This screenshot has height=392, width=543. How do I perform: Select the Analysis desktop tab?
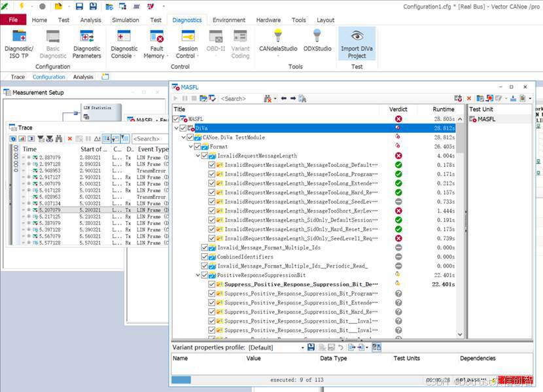pos(83,77)
